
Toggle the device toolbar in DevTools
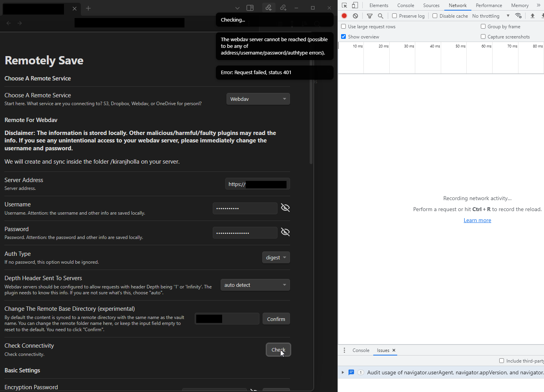pyautogui.click(x=355, y=5)
